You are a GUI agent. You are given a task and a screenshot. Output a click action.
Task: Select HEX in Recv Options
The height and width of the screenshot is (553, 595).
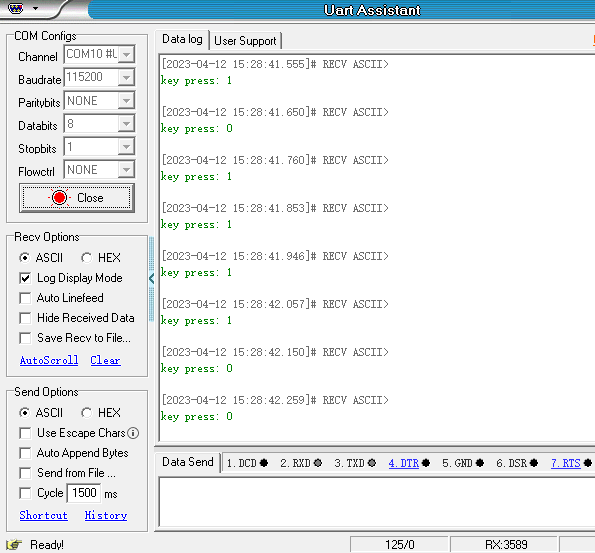[x=101, y=258]
